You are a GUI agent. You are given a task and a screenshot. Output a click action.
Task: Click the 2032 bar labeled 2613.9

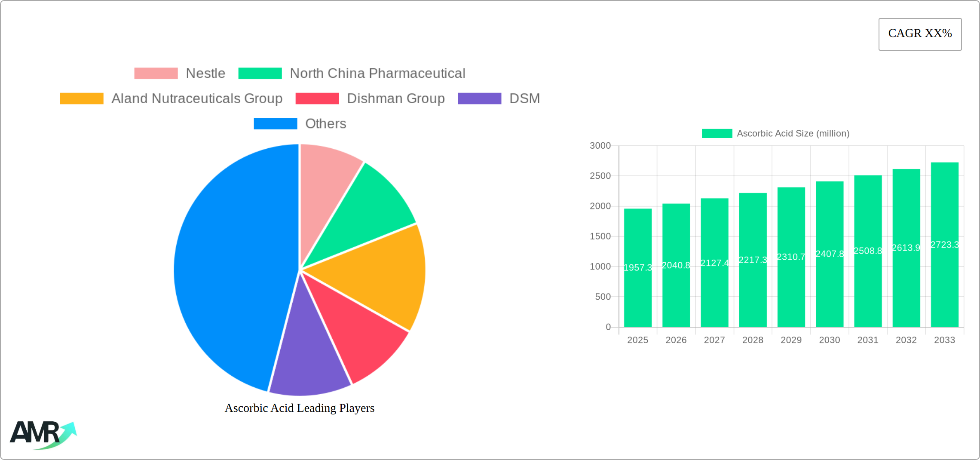tap(906, 248)
